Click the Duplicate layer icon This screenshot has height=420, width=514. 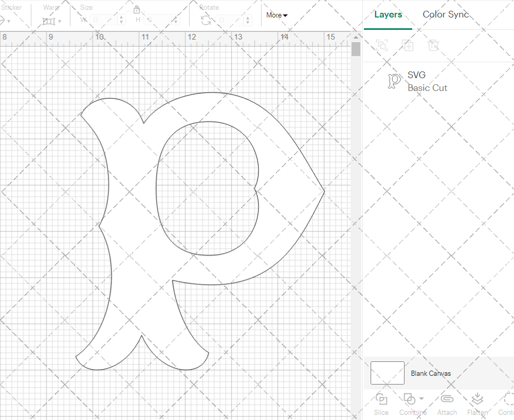click(408, 45)
